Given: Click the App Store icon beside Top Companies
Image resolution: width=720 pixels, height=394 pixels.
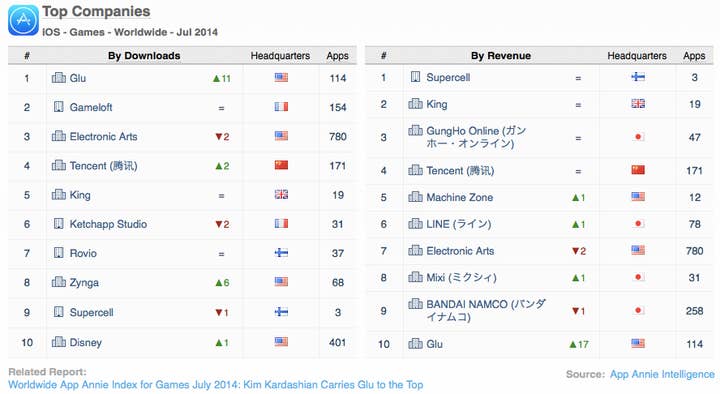Looking at the screenshot, I should [x=23, y=20].
